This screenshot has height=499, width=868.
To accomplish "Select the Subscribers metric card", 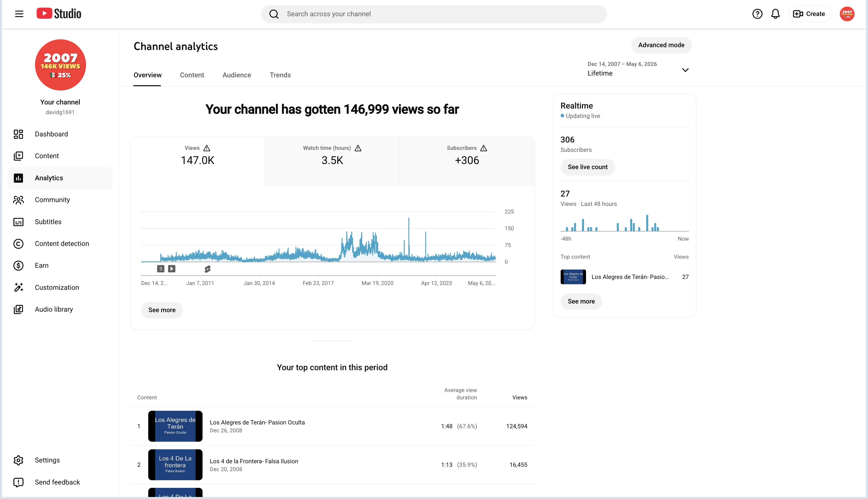I will coord(467,162).
